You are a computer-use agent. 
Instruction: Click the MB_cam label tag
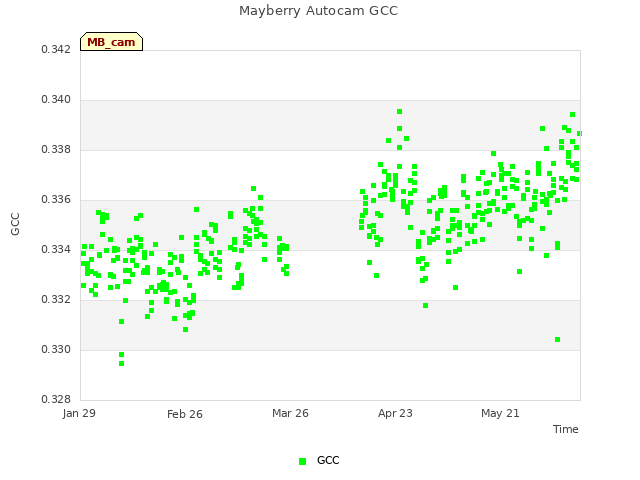click(111, 42)
